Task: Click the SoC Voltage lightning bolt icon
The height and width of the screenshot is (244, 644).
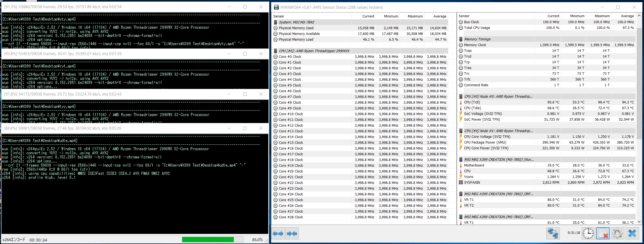Action: point(461,114)
